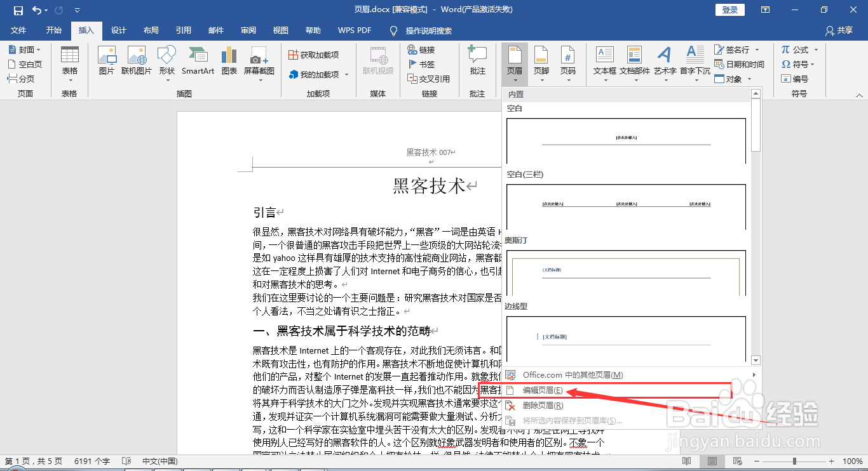
Task: Add a comment with 批注 button
Action: pos(477,62)
